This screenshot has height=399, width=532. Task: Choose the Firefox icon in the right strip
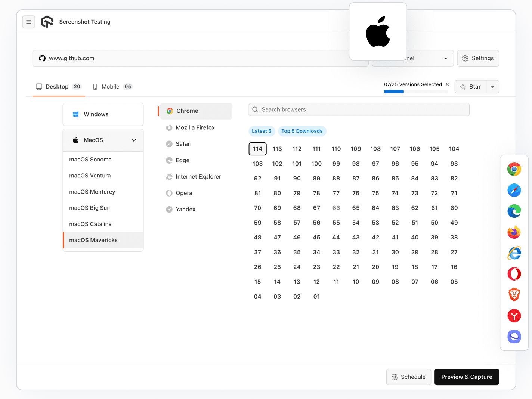(514, 232)
